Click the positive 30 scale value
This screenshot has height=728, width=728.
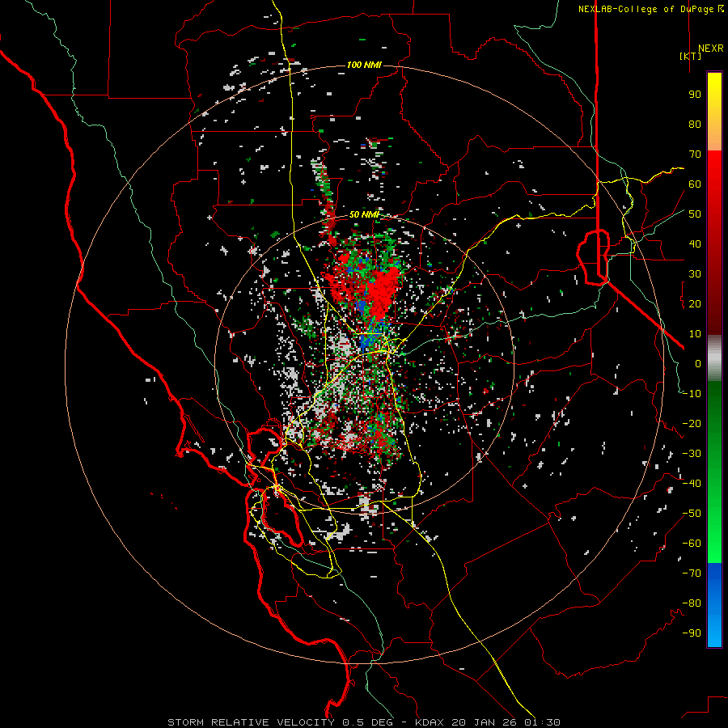(695, 274)
